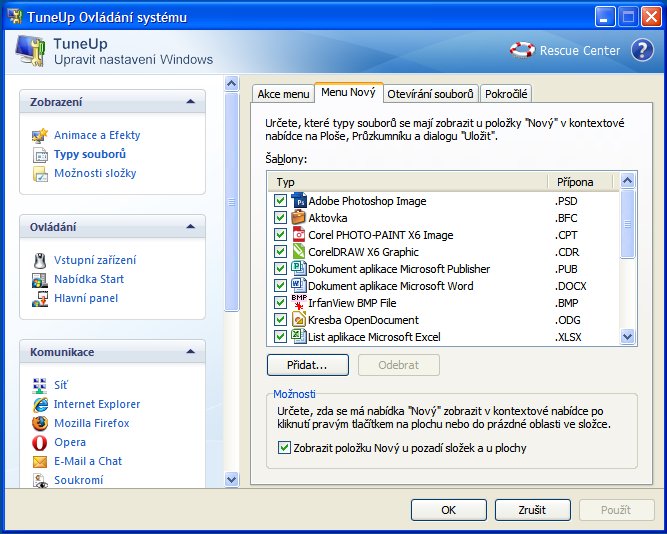Click the red Opera icon

point(40,443)
